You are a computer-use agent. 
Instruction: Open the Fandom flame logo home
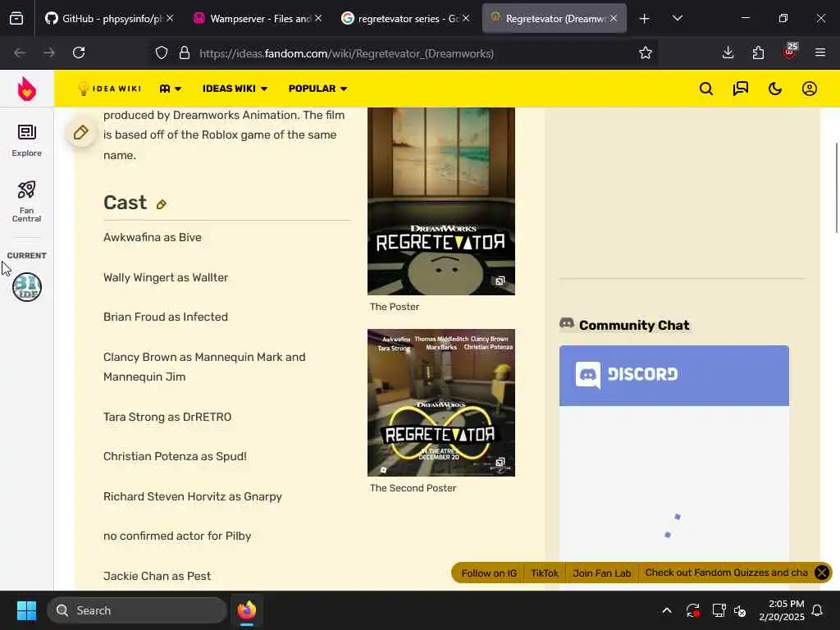[x=27, y=89]
